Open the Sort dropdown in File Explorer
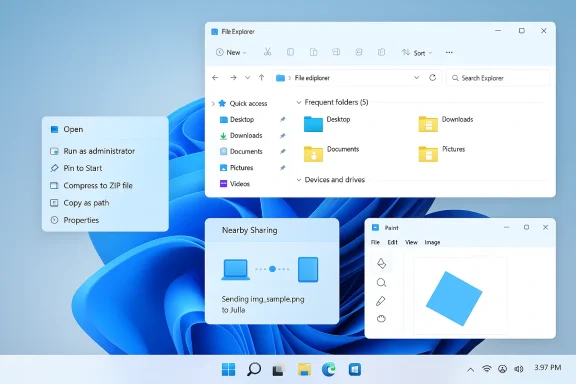 point(417,53)
